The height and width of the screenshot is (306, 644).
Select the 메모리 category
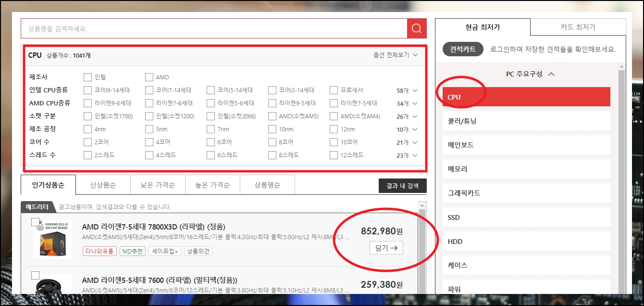click(526, 169)
